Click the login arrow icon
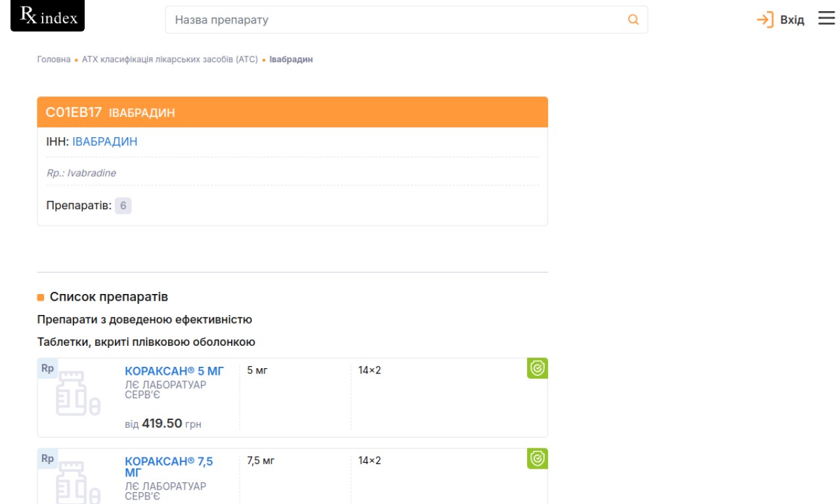Image resolution: width=840 pixels, height=504 pixels. pyautogui.click(x=765, y=20)
